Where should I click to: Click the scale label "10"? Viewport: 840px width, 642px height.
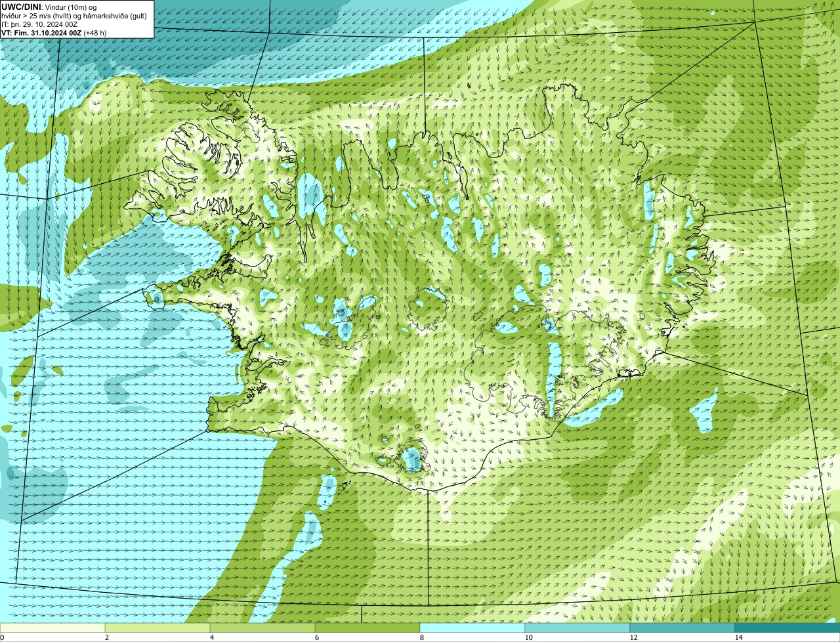point(528,637)
